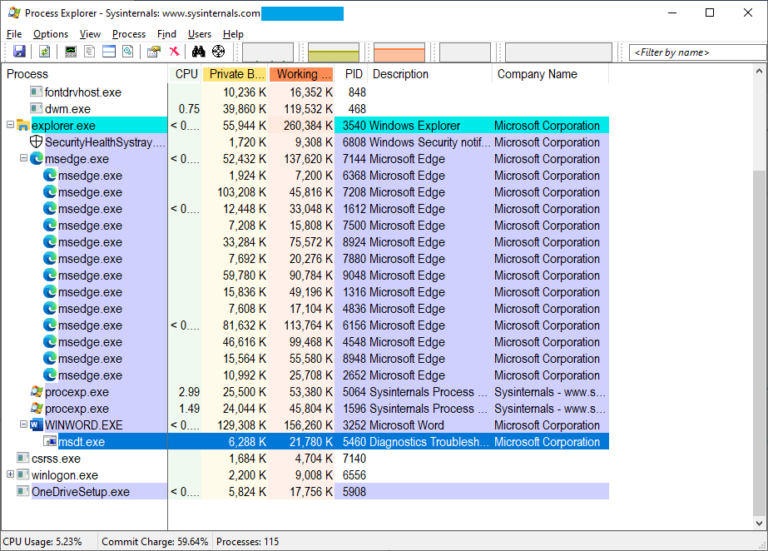Click the Save toolbar icon

coord(19,52)
